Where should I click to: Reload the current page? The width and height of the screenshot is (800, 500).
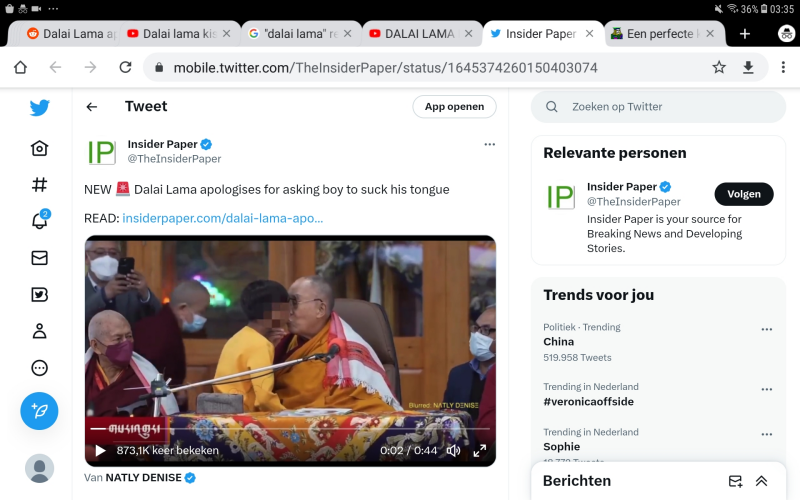point(126,67)
